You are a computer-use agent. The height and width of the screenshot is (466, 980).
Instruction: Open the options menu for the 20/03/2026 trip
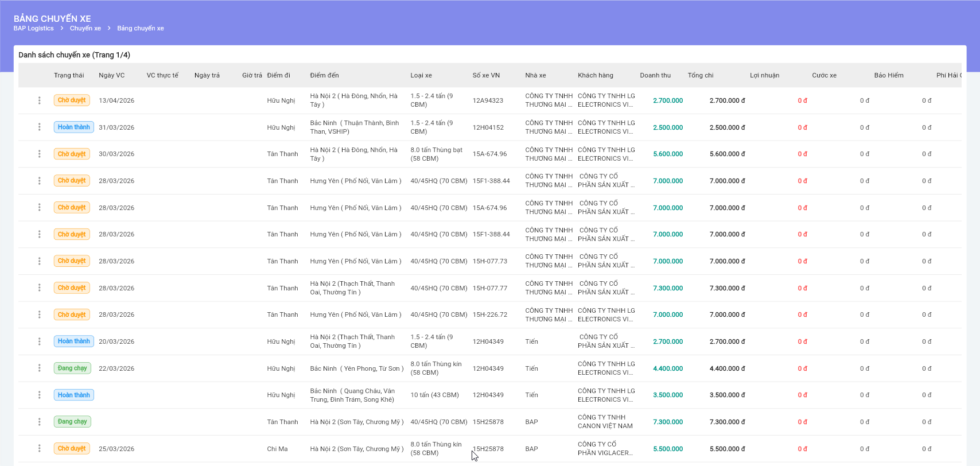tap(39, 341)
